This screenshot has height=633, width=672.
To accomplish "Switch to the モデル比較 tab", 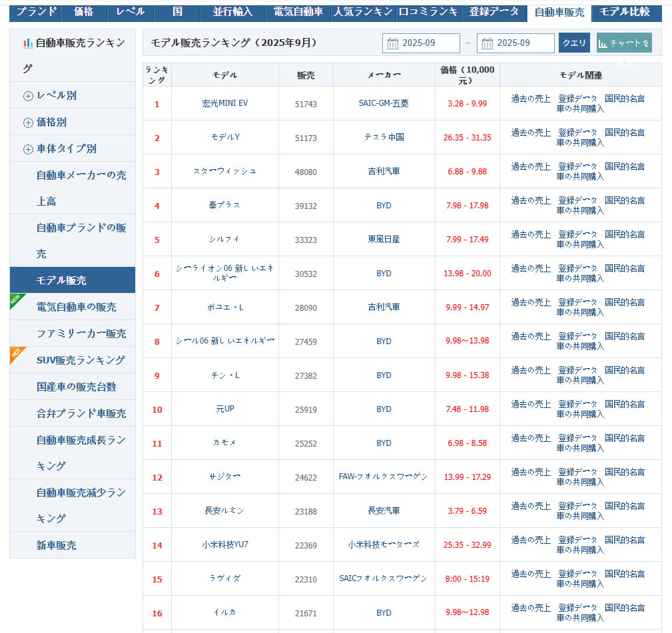I will click(x=624, y=11).
